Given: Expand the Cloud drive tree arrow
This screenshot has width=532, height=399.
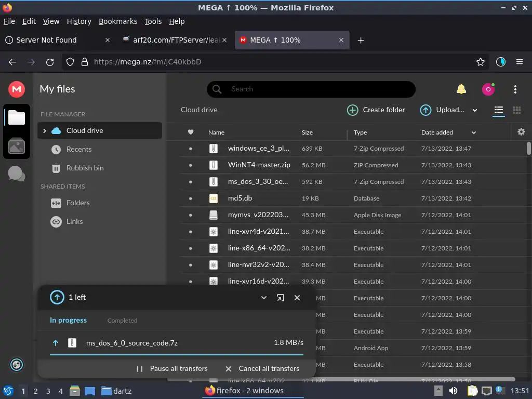Looking at the screenshot, I should click(45, 130).
